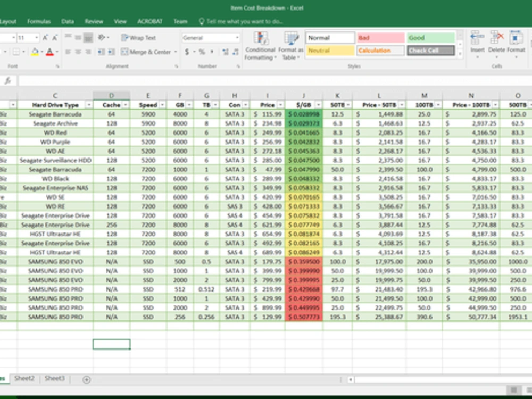
Task: Open the View ribbon tab
Action: click(x=120, y=21)
